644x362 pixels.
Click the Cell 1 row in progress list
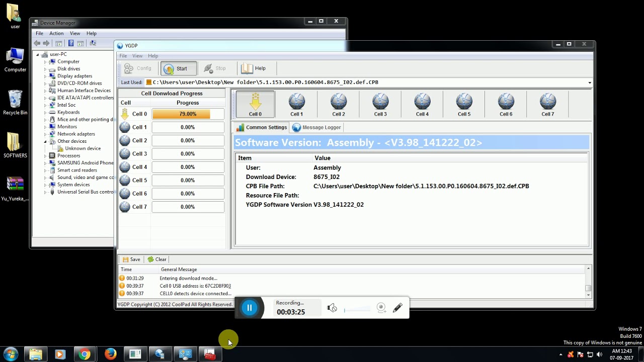171,127
